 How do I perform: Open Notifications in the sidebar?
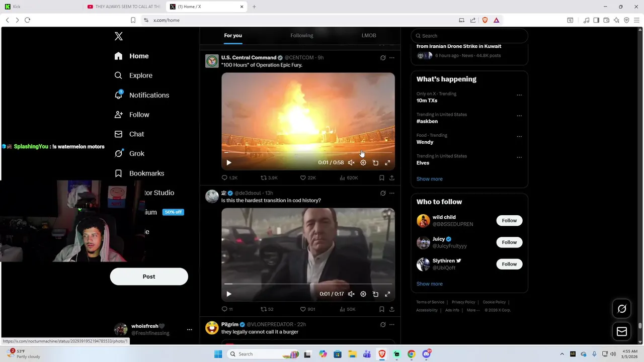point(141,95)
